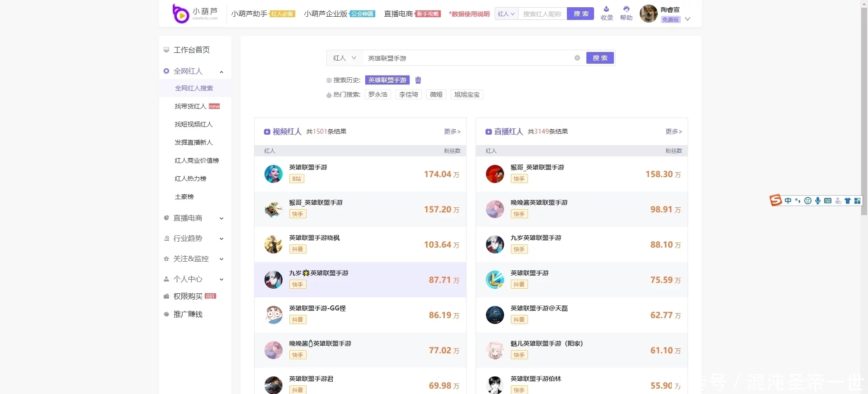
Task: Open the 收录 icon in top bar
Action: click(x=606, y=9)
